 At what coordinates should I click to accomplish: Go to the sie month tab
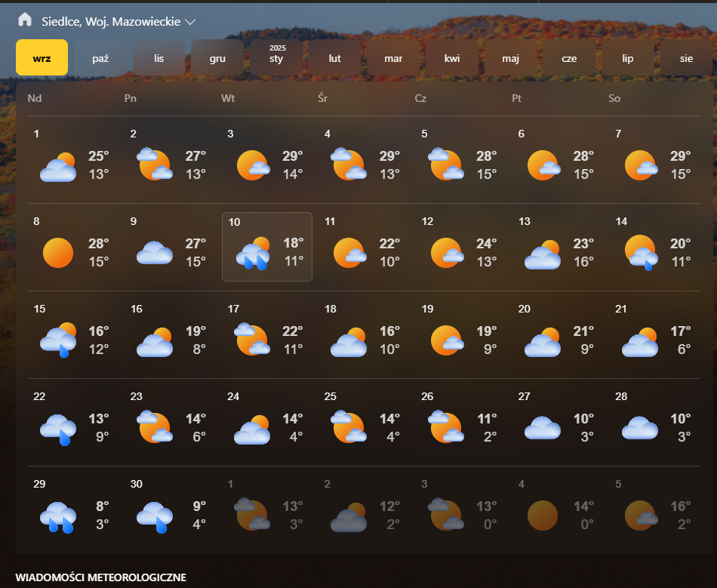[x=685, y=58]
